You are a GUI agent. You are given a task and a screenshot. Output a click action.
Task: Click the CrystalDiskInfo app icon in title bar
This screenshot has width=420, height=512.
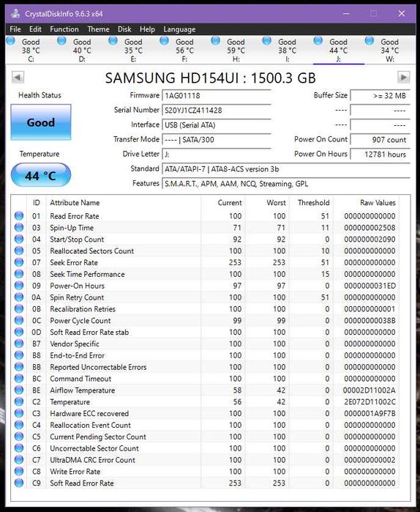point(15,14)
